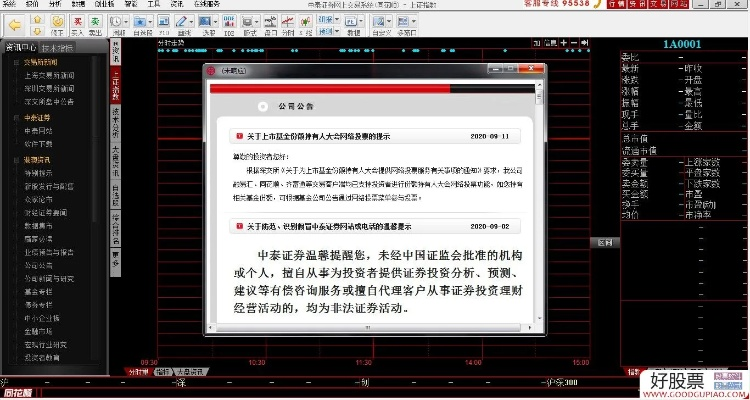Screen dimensions: 750x400
Task: Click the 卖出 sell toolbar icon
Action: tap(95, 22)
